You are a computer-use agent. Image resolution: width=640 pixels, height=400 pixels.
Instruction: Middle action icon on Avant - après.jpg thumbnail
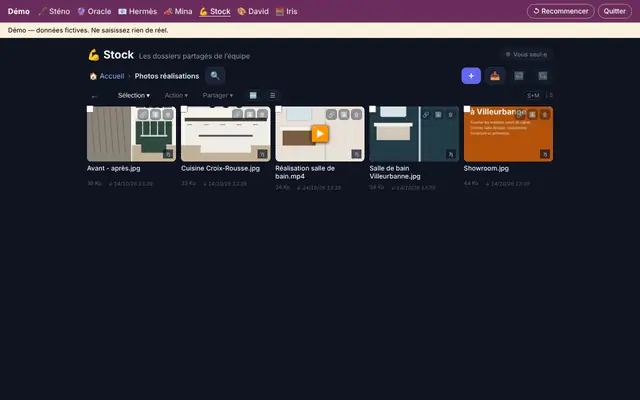click(x=155, y=115)
